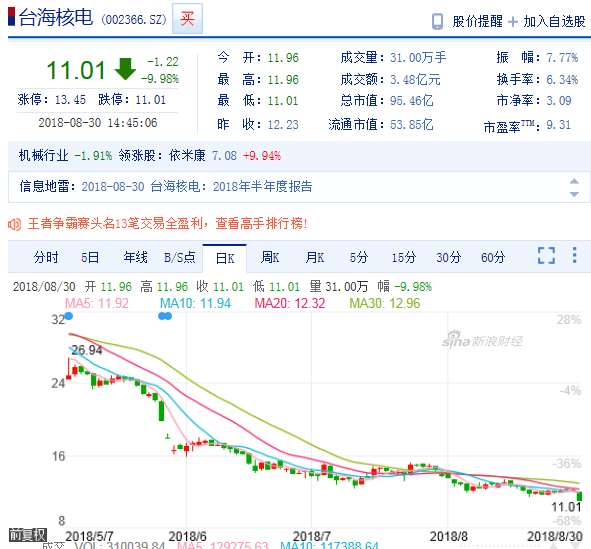Open 股价提醒 price alert link
Screen dimensions: 591x549
point(477,21)
